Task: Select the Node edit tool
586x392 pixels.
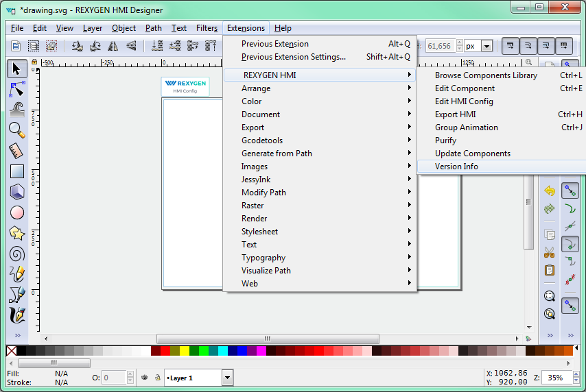Action: (17, 90)
